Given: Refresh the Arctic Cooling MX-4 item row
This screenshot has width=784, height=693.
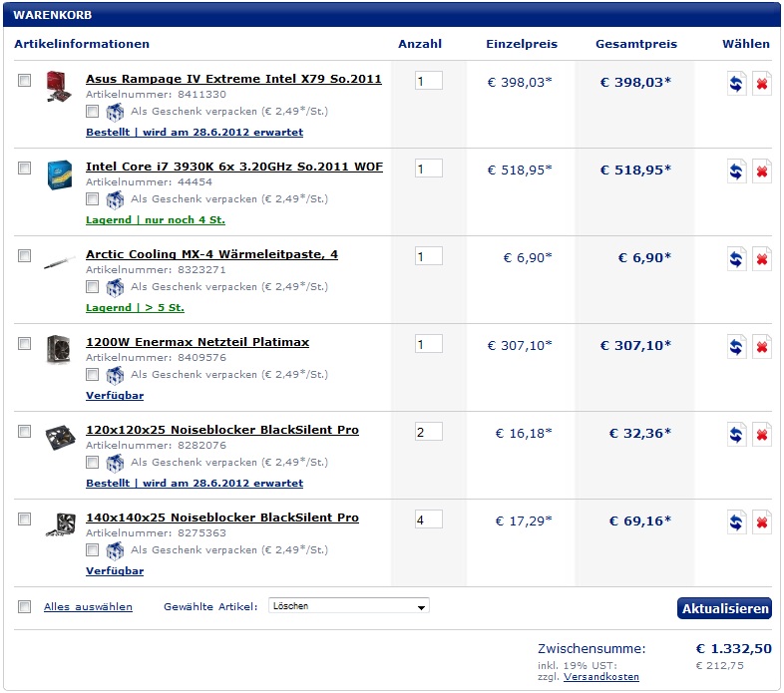Looking at the screenshot, I should click(x=736, y=259).
